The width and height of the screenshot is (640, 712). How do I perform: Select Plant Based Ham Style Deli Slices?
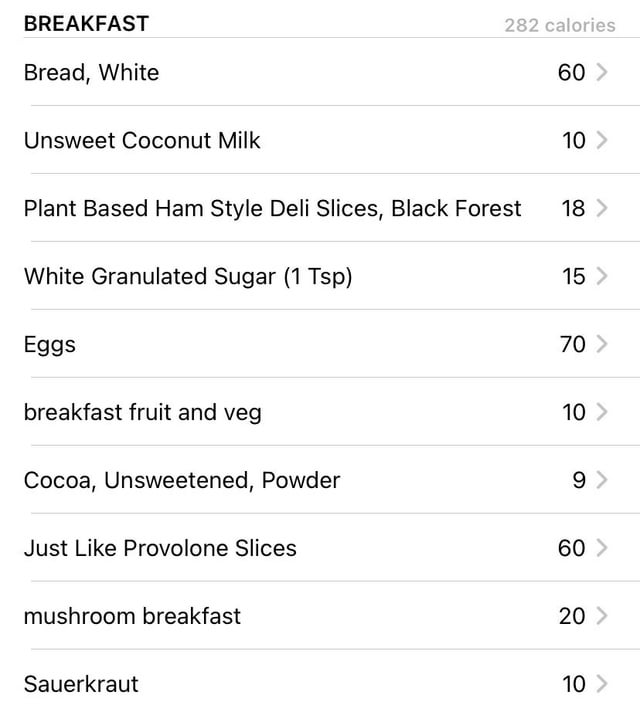273,209
